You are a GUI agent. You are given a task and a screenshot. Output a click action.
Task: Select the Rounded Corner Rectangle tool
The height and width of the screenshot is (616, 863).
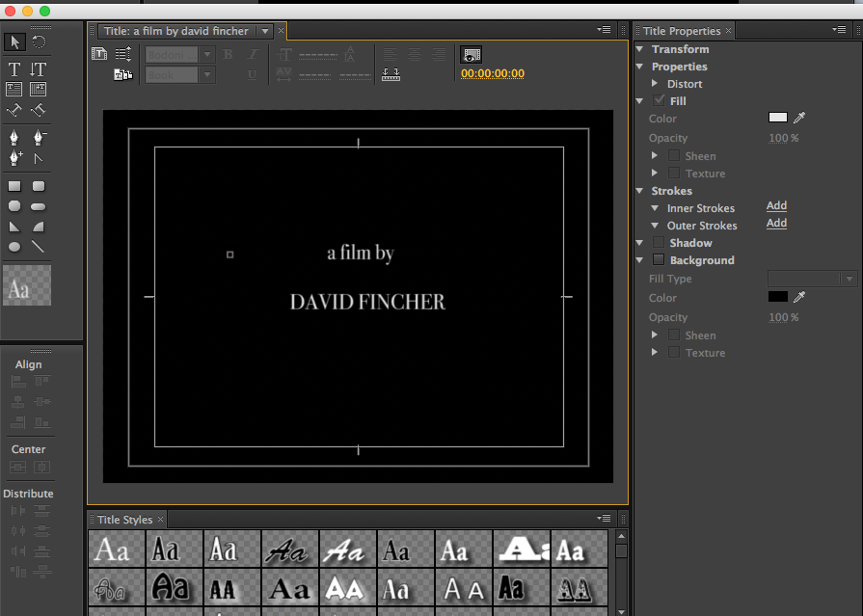(x=39, y=186)
